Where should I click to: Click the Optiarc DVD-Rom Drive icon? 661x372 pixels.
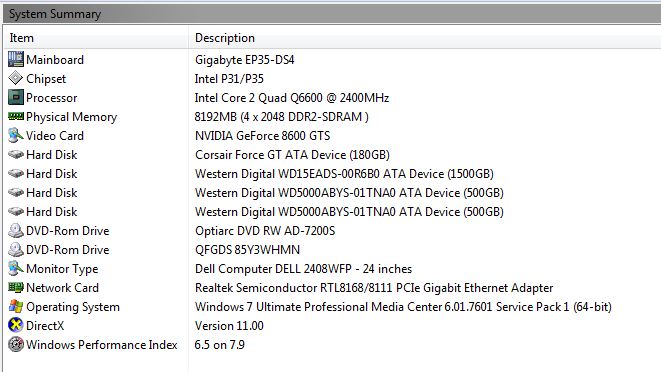click(16, 230)
